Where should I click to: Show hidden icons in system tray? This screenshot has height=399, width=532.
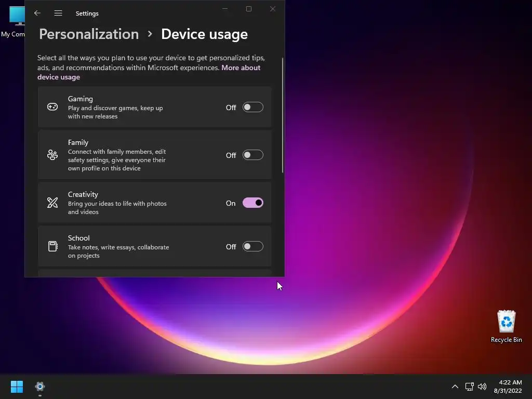pyautogui.click(x=455, y=387)
